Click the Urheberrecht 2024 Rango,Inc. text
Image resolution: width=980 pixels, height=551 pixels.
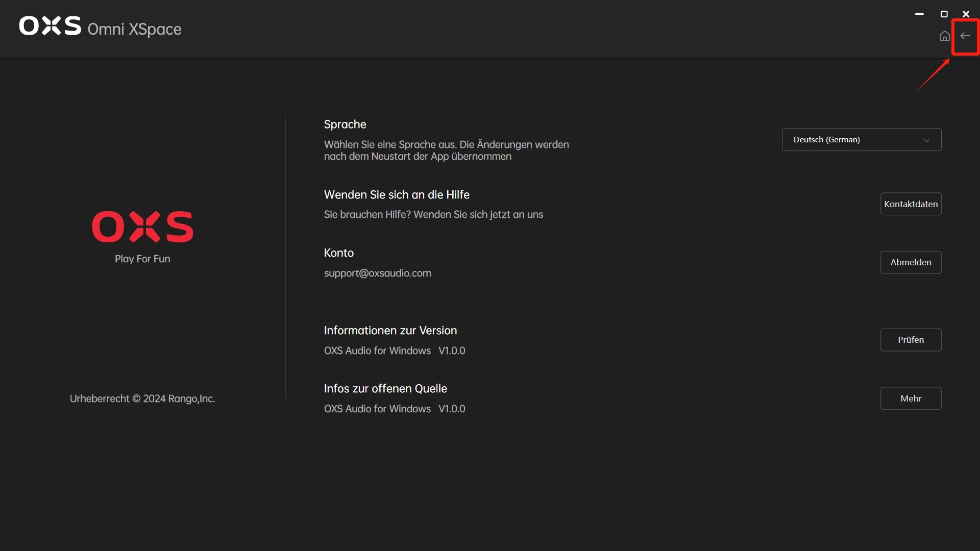coord(142,399)
